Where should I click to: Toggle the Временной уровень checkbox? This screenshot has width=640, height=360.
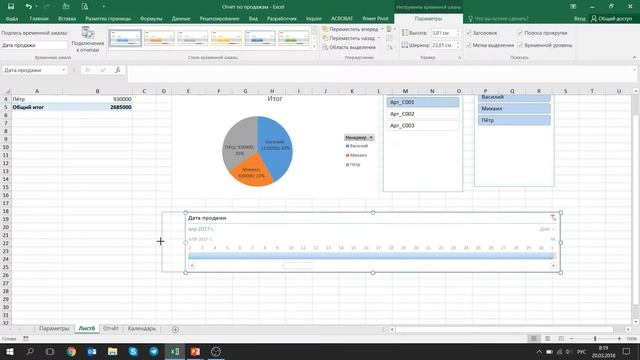click(x=520, y=45)
